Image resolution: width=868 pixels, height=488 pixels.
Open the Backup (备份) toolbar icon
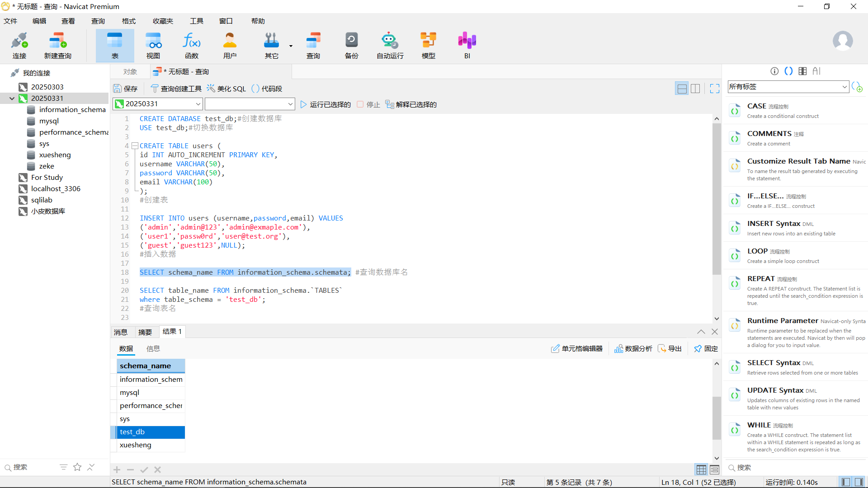pyautogui.click(x=351, y=45)
